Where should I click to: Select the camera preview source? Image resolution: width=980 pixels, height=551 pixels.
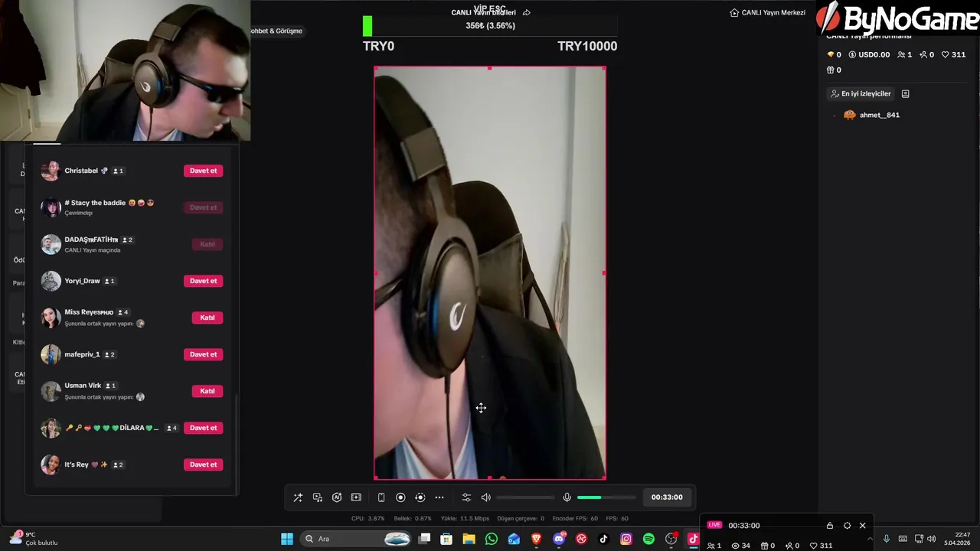coord(490,273)
